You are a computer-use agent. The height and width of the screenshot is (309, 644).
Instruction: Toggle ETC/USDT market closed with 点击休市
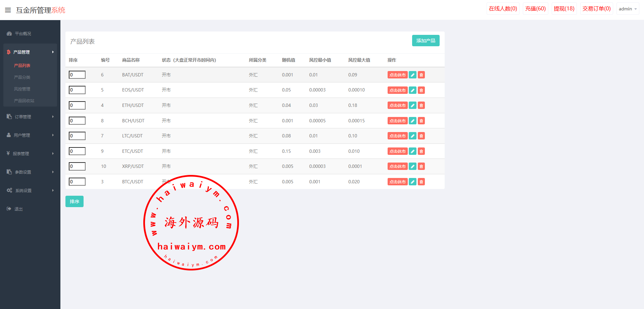(x=397, y=151)
